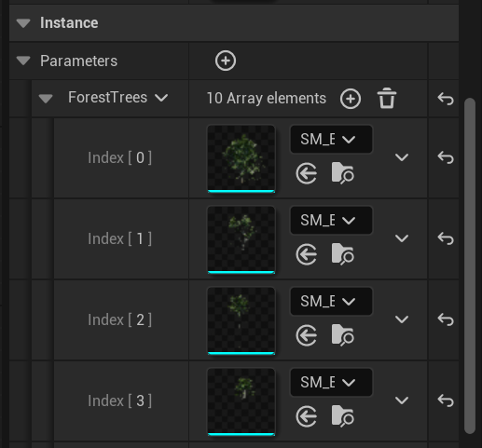Click the Index [1] tree thumbnail

tap(241, 239)
